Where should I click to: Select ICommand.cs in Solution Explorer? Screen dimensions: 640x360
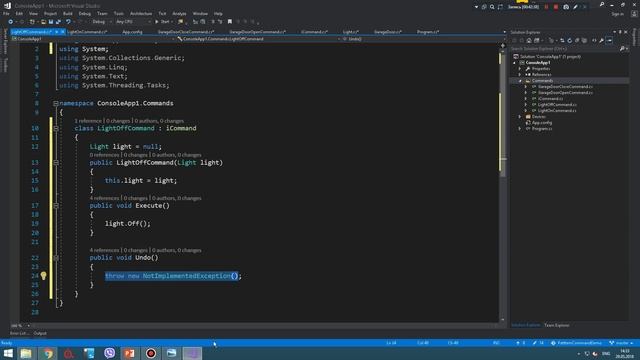550,99
